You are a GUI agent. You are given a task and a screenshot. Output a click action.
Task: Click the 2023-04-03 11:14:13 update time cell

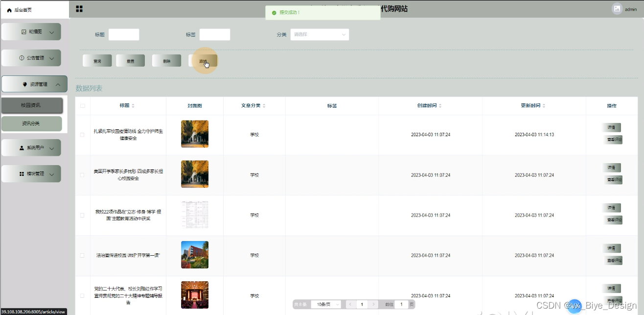(x=534, y=135)
